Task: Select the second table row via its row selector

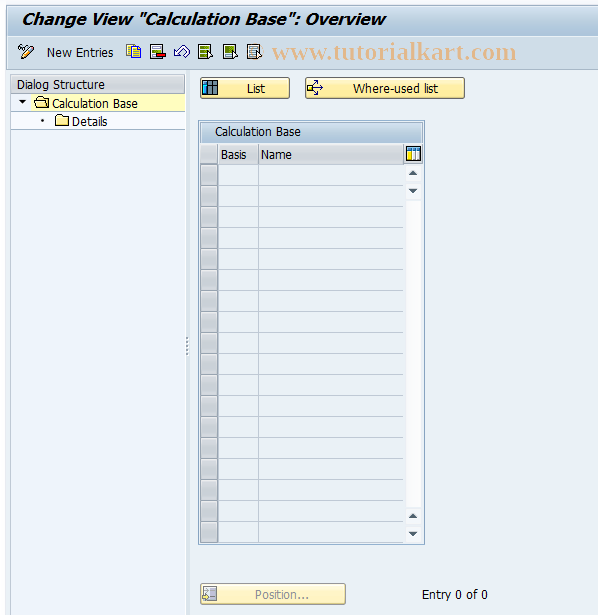Action: coord(209,196)
